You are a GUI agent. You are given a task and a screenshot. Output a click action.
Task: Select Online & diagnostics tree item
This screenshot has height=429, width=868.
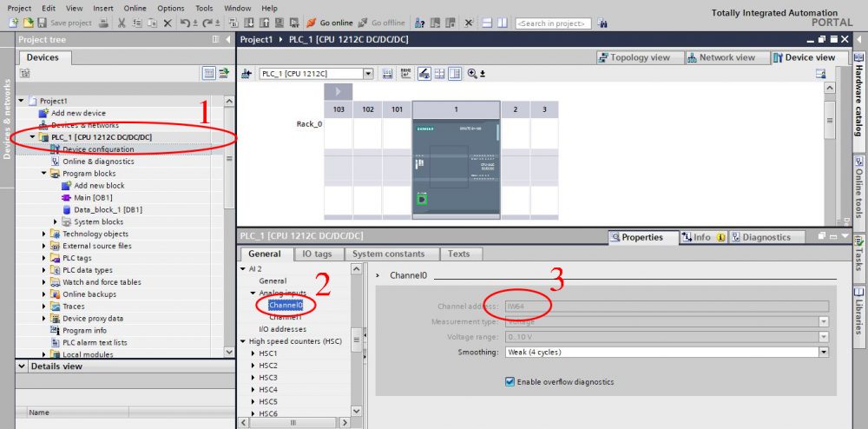(x=98, y=161)
